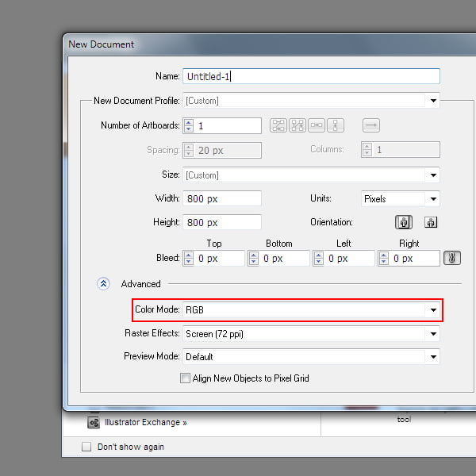476x476 pixels.
Task: Click the Number of Artboards value field
Action: (x=228, y=125)
